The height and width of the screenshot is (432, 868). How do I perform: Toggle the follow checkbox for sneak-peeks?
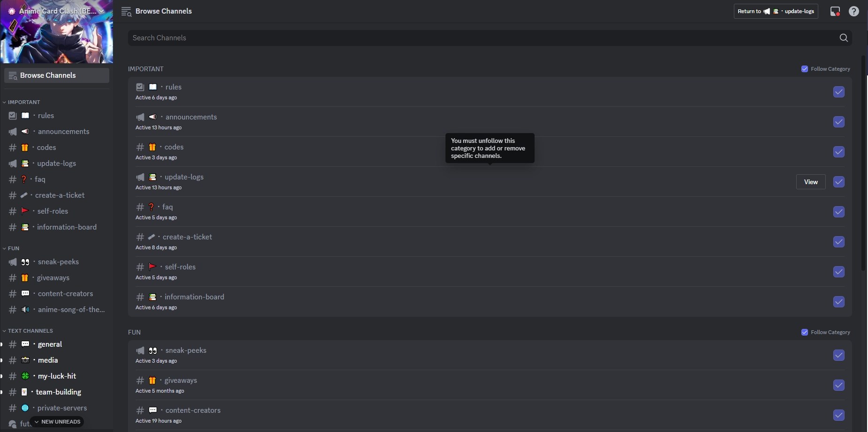point(839,356)
